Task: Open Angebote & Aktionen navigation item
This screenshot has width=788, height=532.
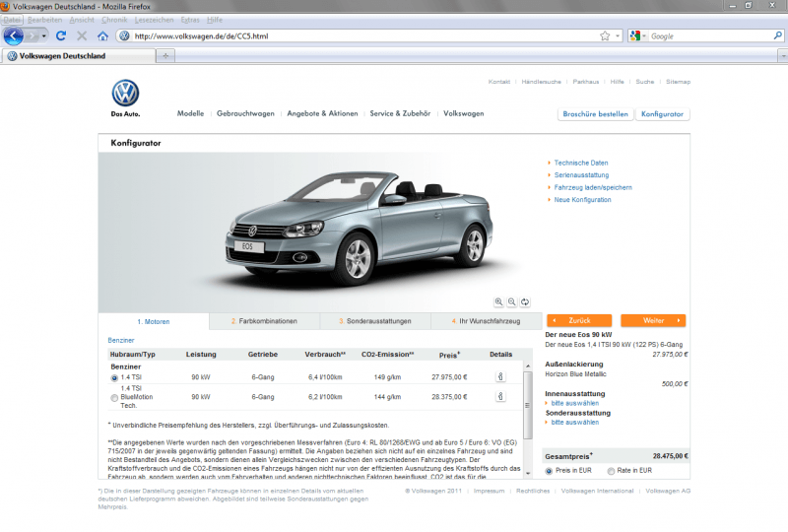Action: pos(323,113)
